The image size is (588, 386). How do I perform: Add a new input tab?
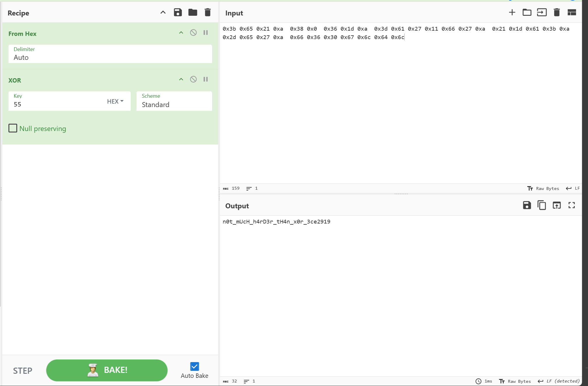pos(512,13)
